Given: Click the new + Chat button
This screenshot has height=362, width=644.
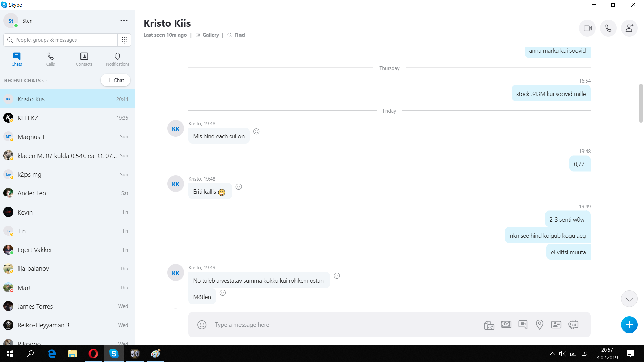Looking at the screenshot, I should click(115, 80).
